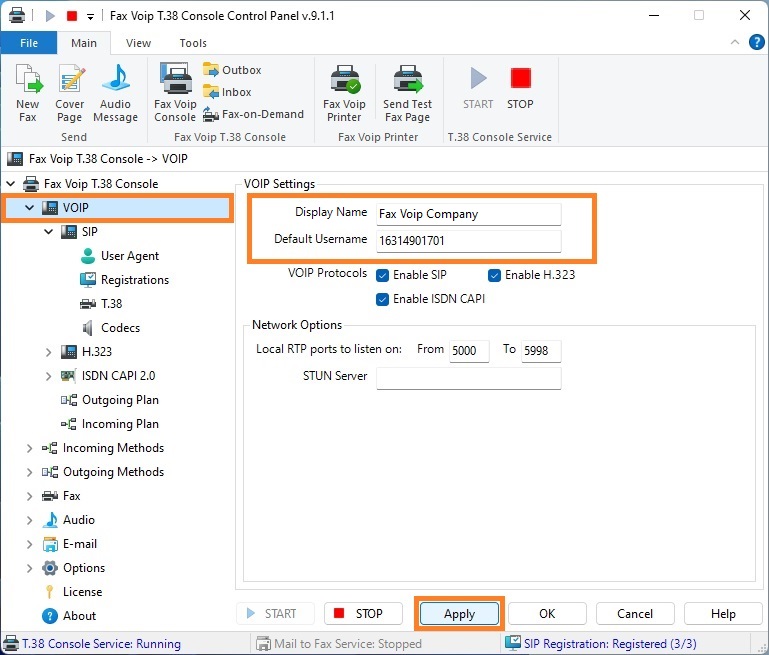The height and width of the screenshot is (655, 769).
Task: Switch to the View ribbon tab
Action: point(138,43)
